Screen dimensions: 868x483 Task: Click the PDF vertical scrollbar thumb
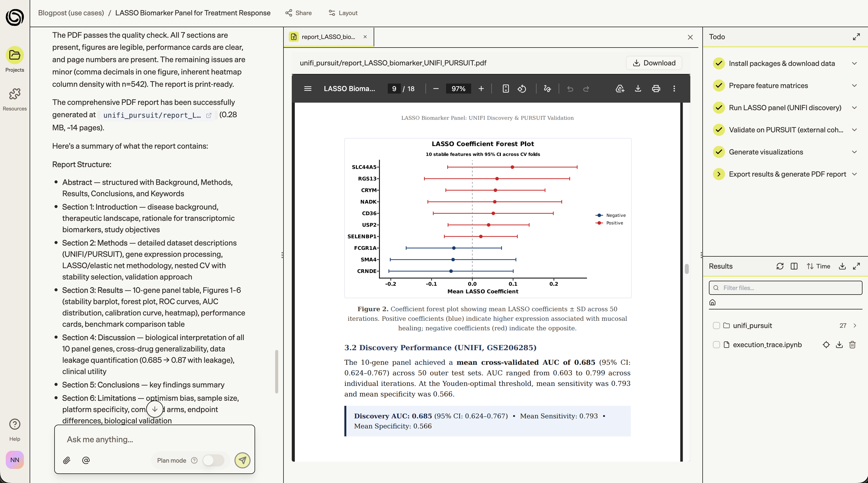(686, 269)
